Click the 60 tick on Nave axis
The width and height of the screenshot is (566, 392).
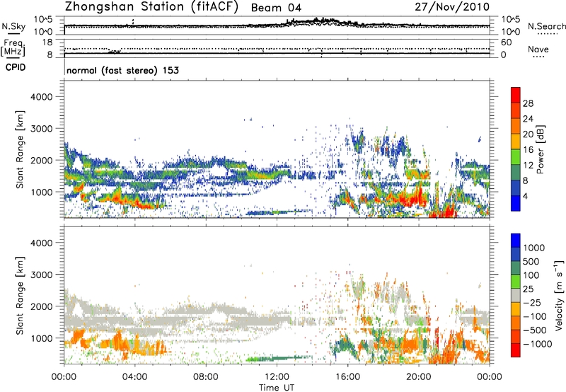pyautogui.click(x=506, y=42)
